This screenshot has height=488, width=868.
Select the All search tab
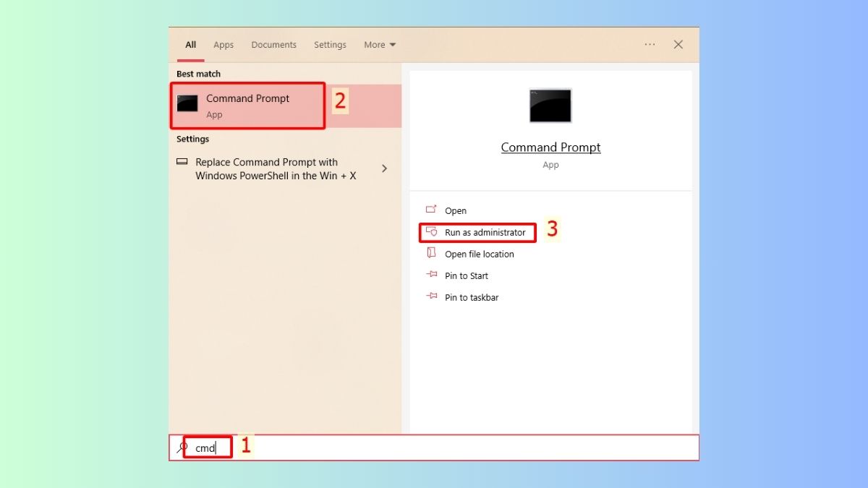click(x=190, y=45)
